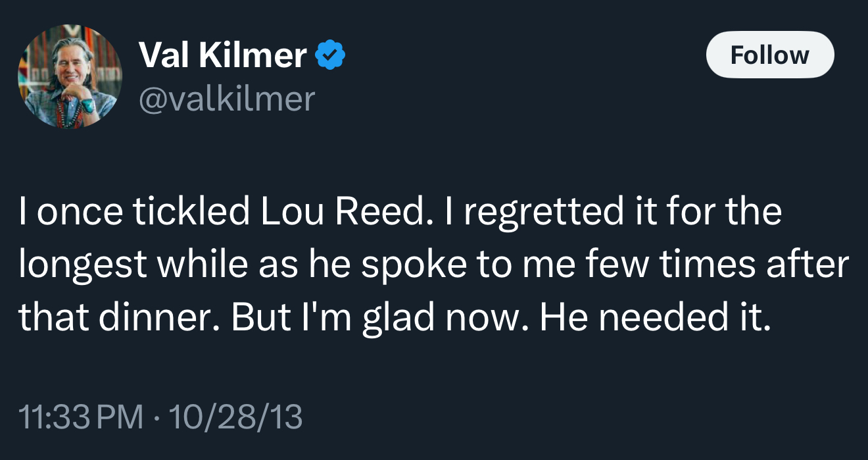The width and height of the screenshot is (868, 460).
Task: Click the empty dark area below the Follow button
Action: point(770,132)
